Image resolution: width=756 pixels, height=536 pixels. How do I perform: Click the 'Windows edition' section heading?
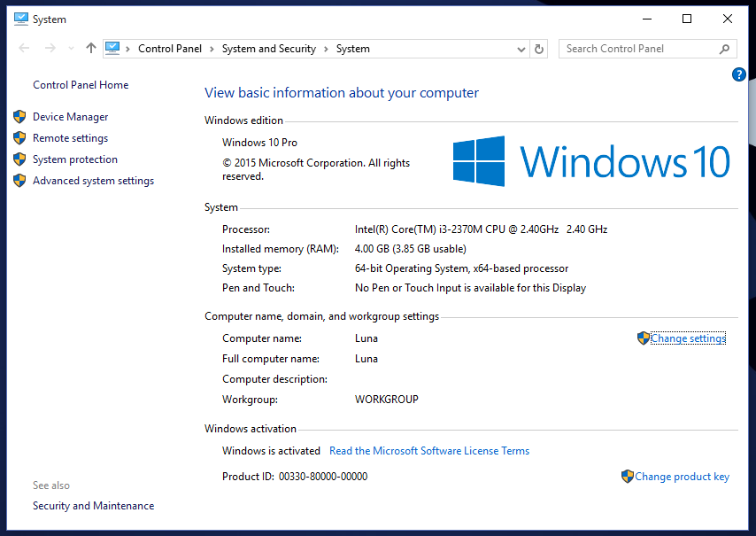coord(243,120)
